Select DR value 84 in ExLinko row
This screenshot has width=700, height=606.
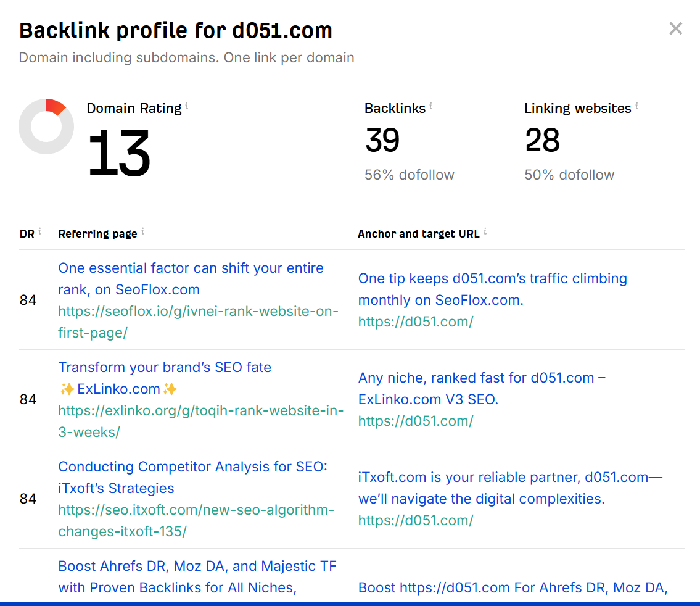coord(28,399)
